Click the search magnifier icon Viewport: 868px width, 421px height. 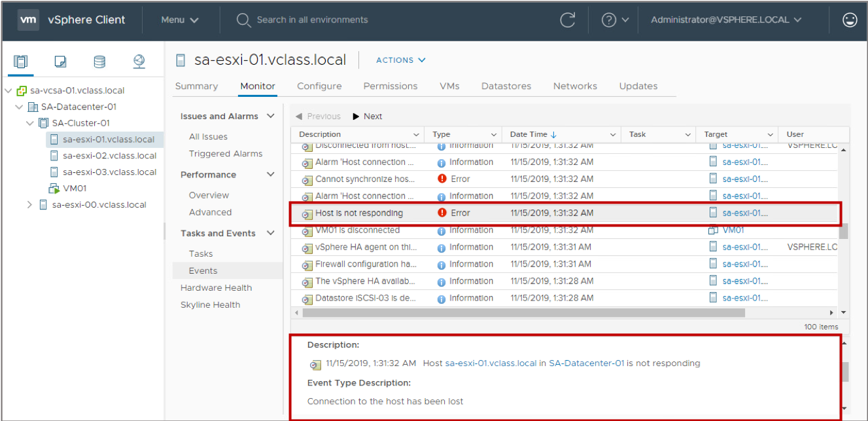[x=243, y=20]
